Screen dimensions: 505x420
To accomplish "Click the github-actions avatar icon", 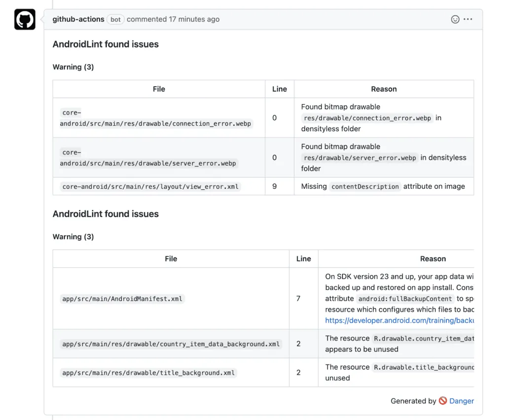I will pyautogui.click(x=25, y=20).
